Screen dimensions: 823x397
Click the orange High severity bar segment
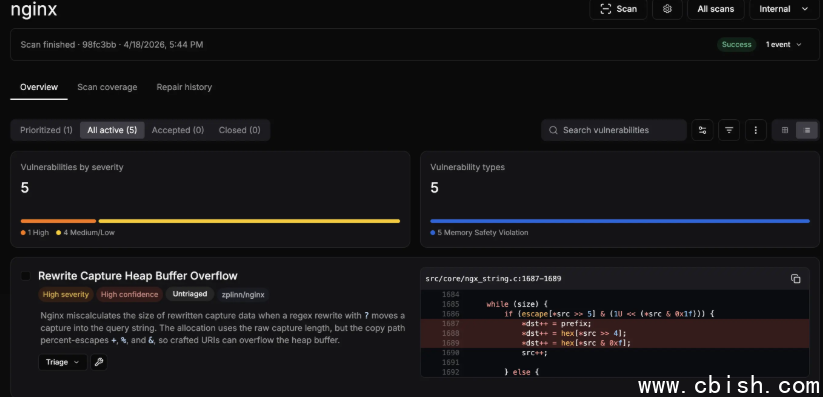click(x=58, y=221)
